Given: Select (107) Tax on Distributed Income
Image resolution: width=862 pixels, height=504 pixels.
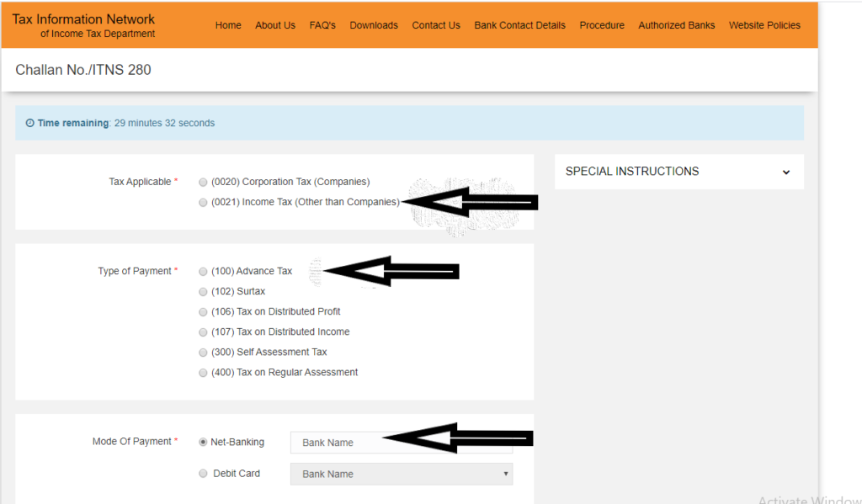Looking at the screenshot, I should click(203, 332).
